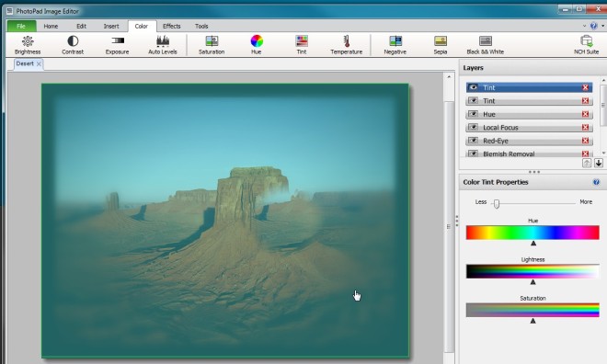The width and height of the screenshot is (607, 364).
Task: Pick a value on the Saturation bar
Action: 533,310
